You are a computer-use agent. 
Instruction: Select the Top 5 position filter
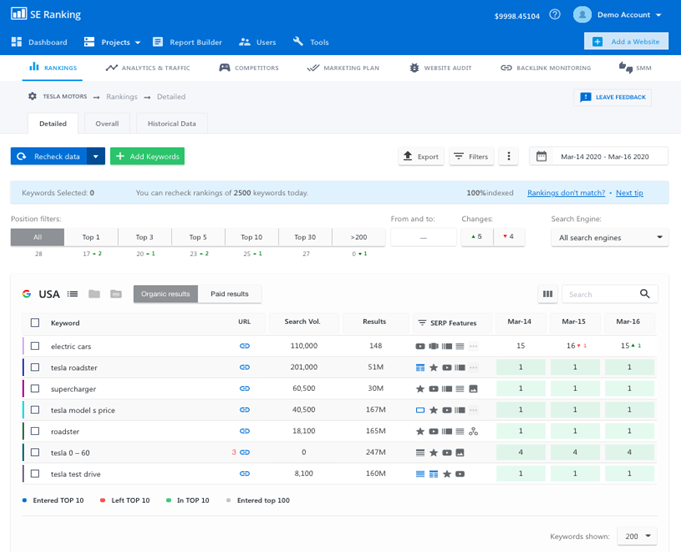pyautogui.click(x=198, y=237)
